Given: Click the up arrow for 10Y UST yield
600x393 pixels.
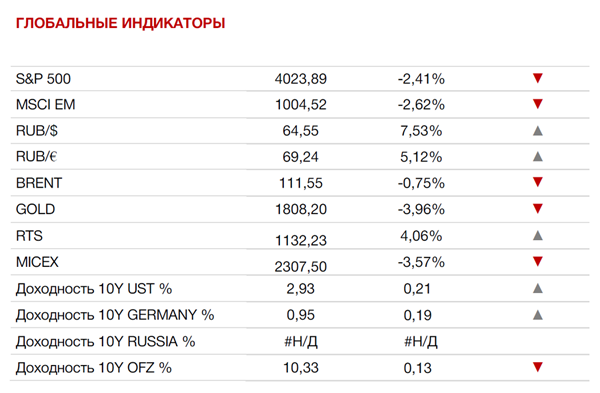Looking at the screenshot, I should (538, 288).
